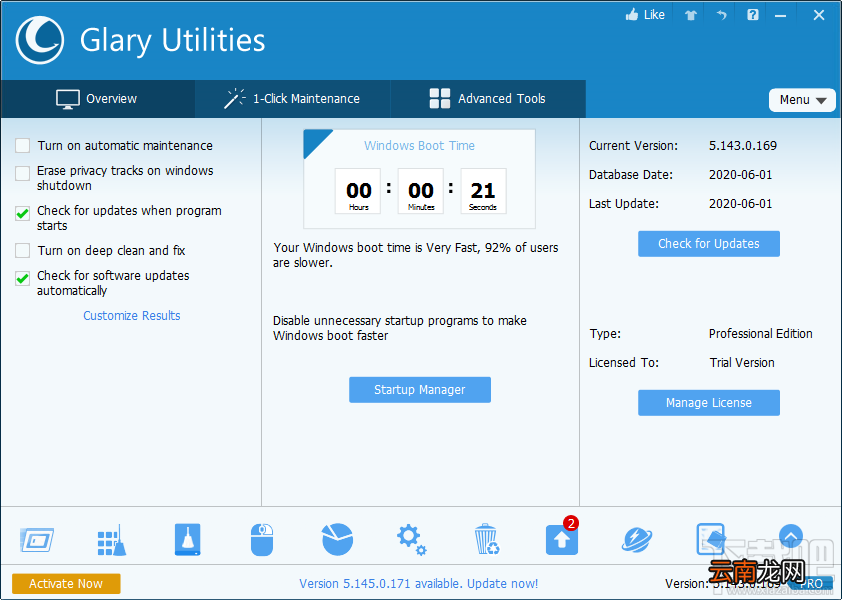Viewport: 842px width, 600px height.
Task: Open the gears Process Manager icon
Action: point(411,540)
